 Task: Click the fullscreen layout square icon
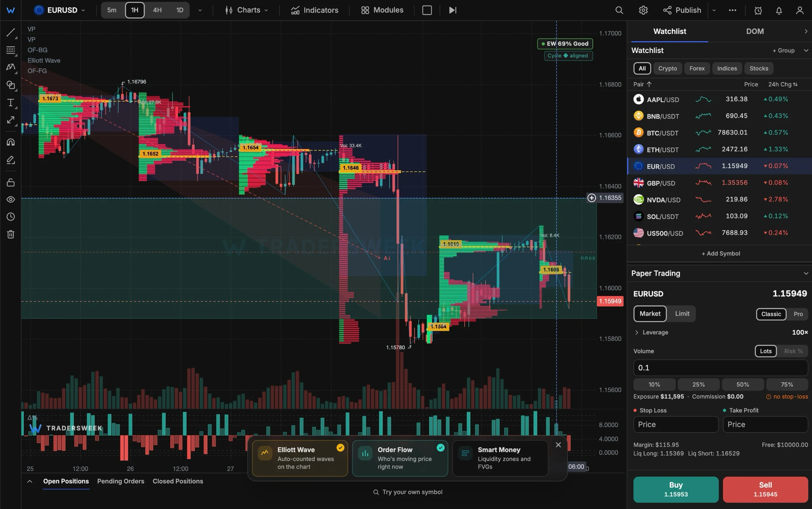tap(427, 10)
